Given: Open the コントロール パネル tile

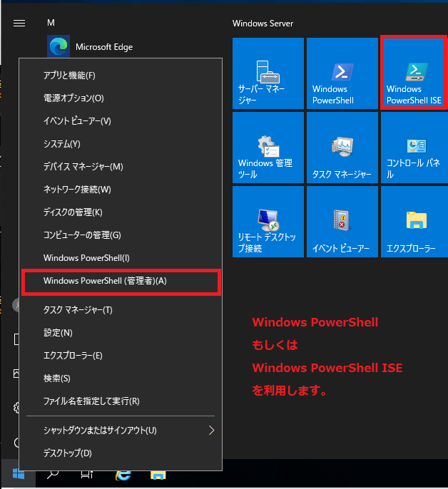Looking at the screenshot, I should point(414,148).
